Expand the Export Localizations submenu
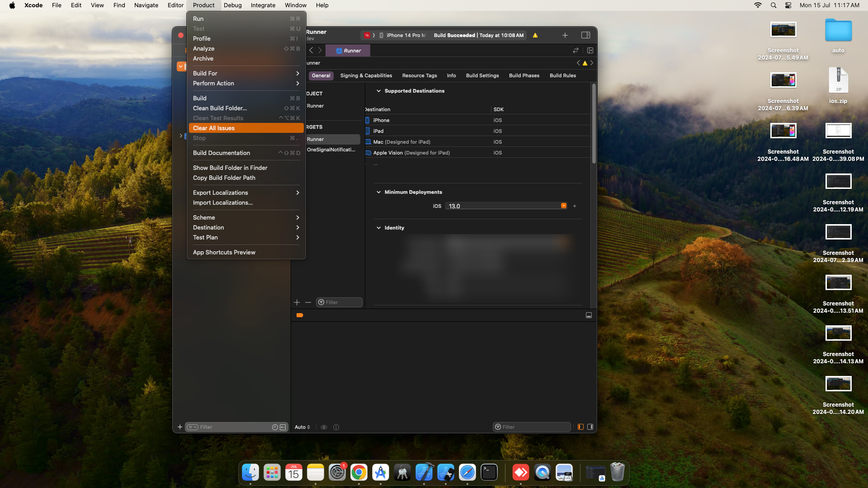868x488 pixels. (x=246, y=192)
